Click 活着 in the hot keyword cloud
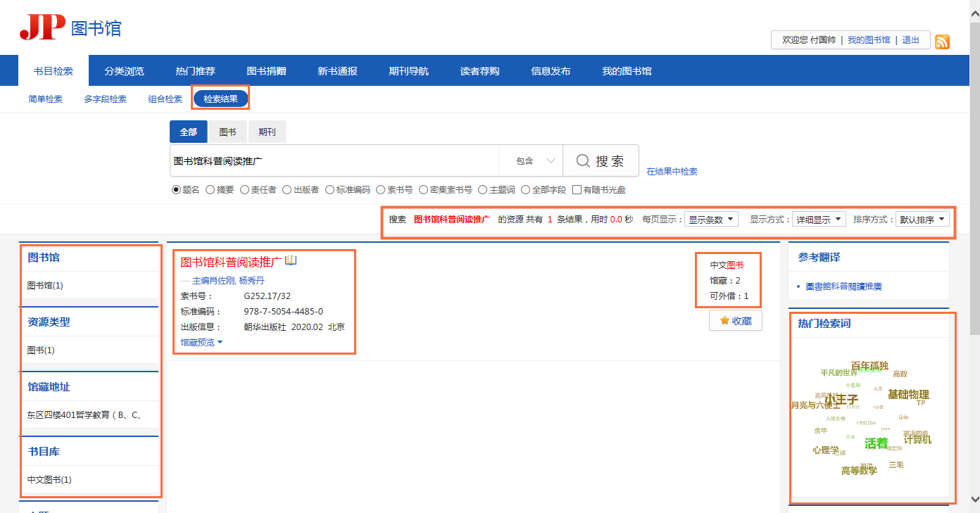 coord(876,444)
